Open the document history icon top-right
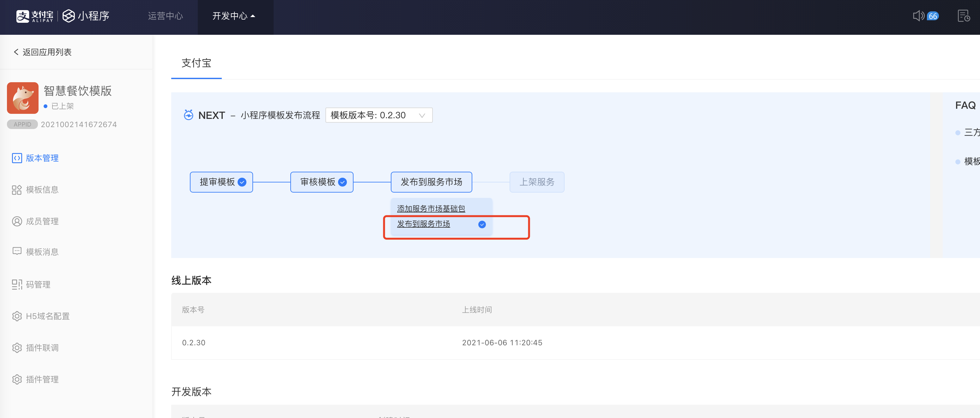Image resolution: width=980 pixels, height=418 pixels. [963, 16]
